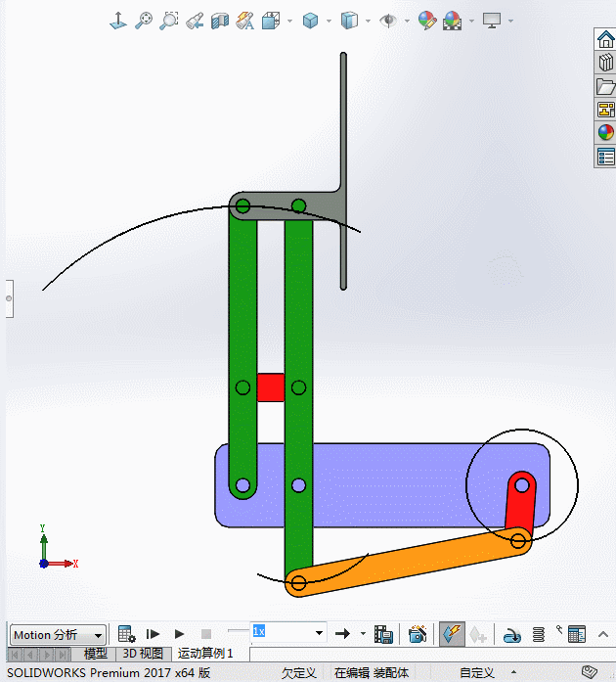Open Results and Plots icon

click(577, 635)
